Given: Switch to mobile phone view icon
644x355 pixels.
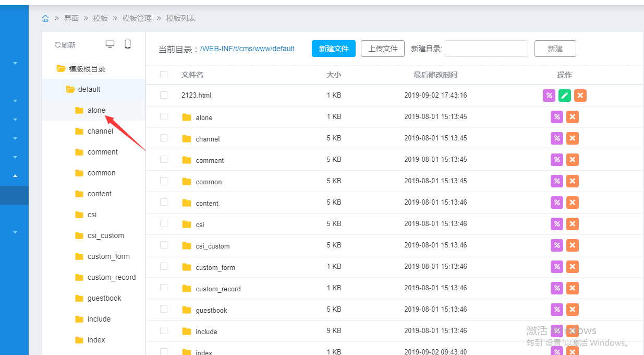Looking at the screenshot, I should pos(128,44).
